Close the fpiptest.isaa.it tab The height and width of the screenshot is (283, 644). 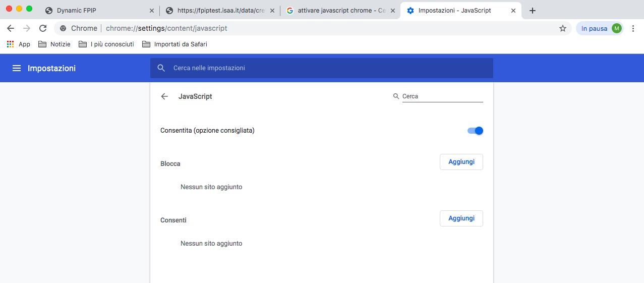click(272, 11)
